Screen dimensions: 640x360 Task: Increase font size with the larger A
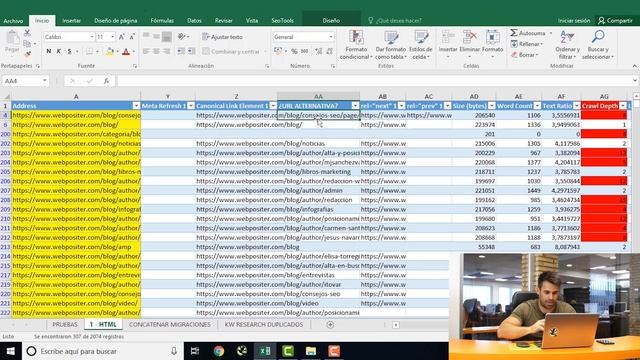pyautogui.click(x=122, y=37)
